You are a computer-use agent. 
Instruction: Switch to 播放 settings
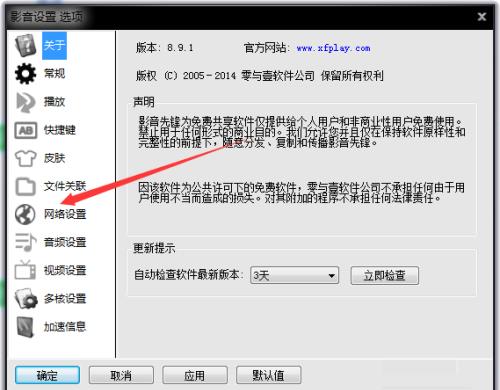point(54,102)
